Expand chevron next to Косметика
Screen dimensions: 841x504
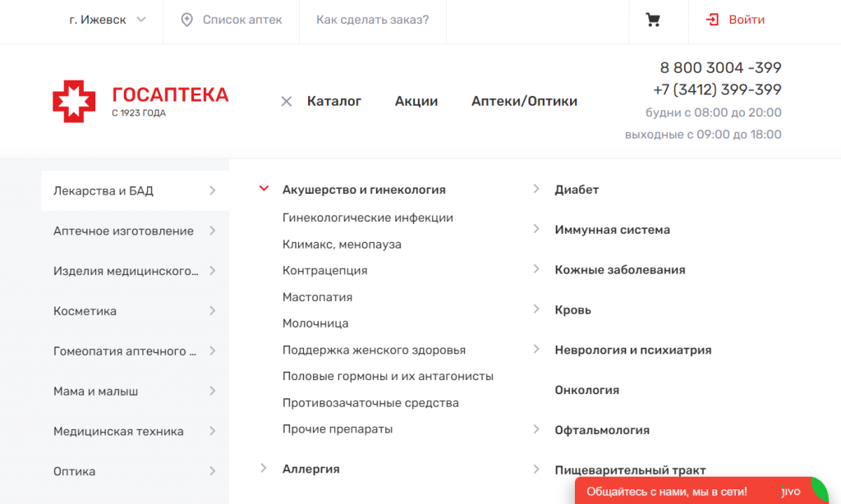213,311
